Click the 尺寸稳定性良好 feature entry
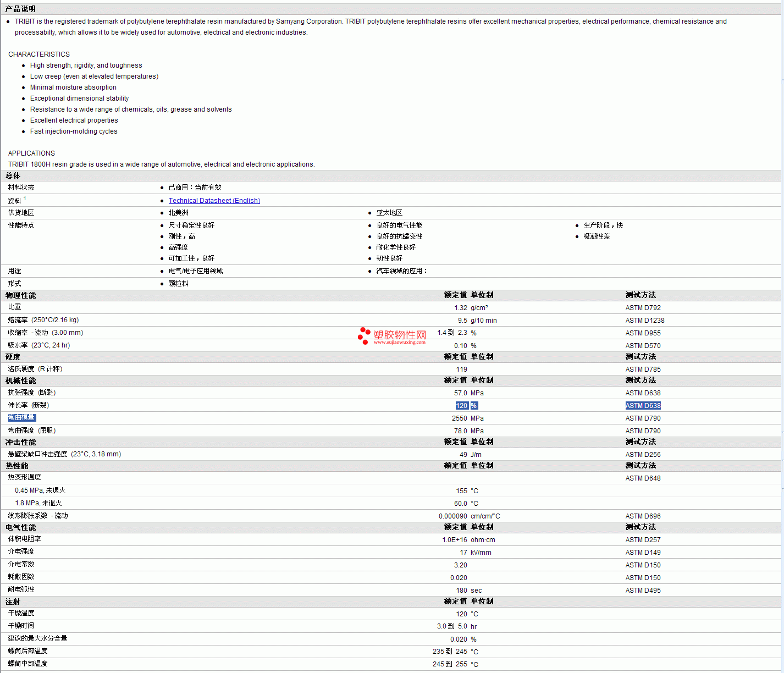784x673 pixels. 191,225
